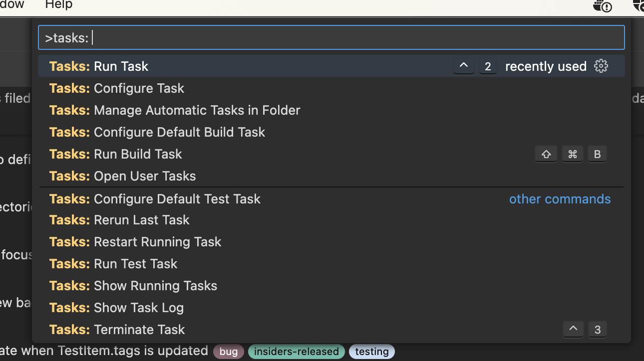Click the insiders-released tag
This screenshot has height=361, width=644.
(296, 352)
